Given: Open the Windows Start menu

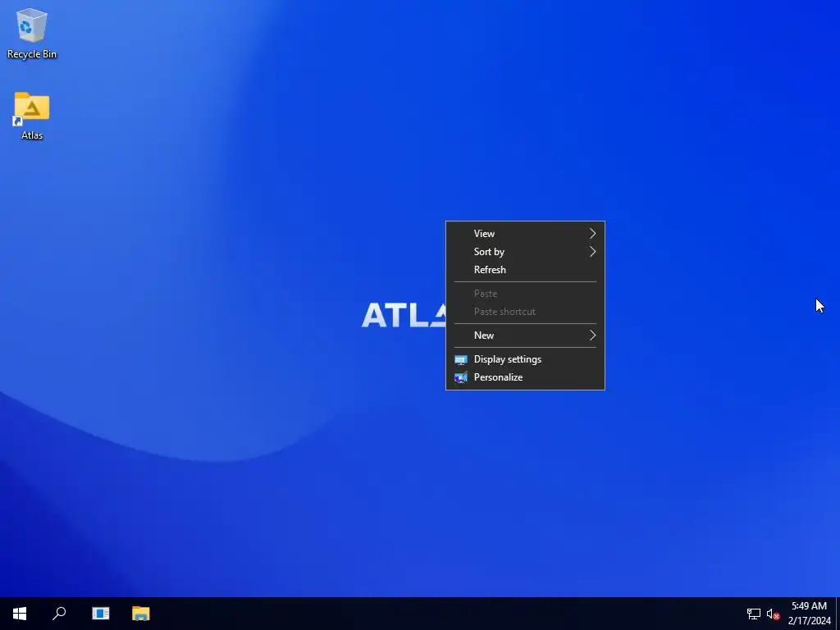Looking at the screenshot, I should pyautogui.click(x=20, y=614).
